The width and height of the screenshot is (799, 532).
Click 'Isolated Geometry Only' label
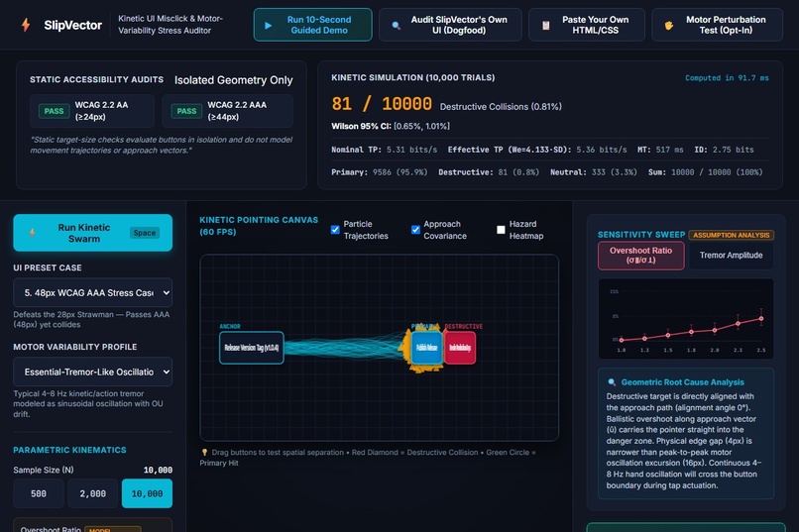coord(233,80)
